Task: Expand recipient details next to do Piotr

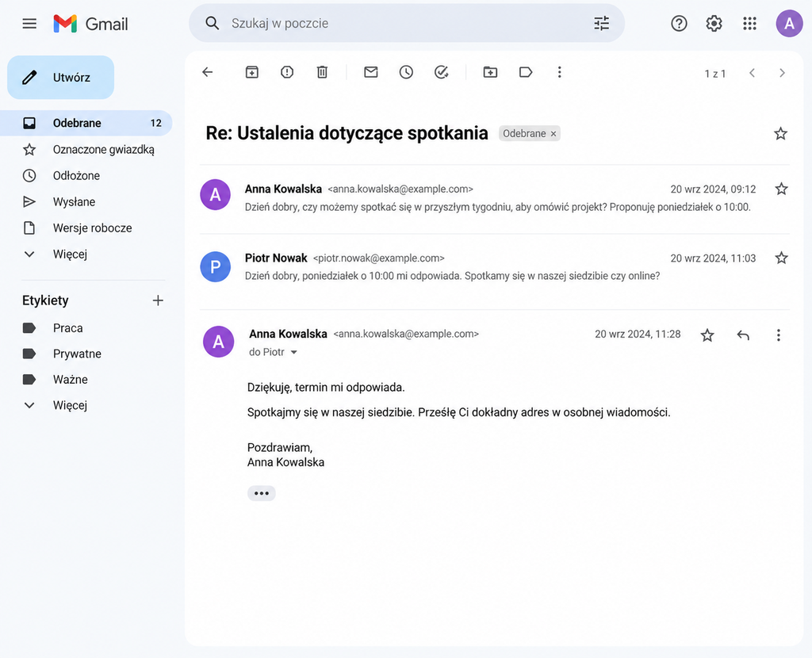Action: click(x=293, y=352)
